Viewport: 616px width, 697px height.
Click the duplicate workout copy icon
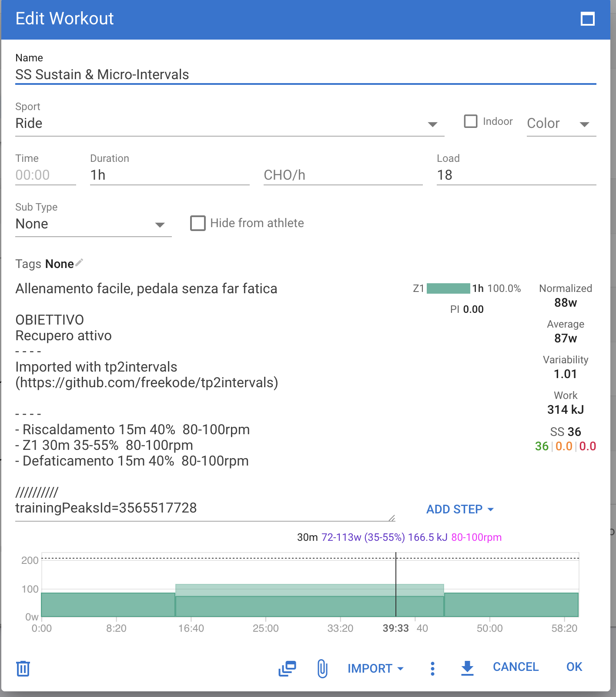287,668
